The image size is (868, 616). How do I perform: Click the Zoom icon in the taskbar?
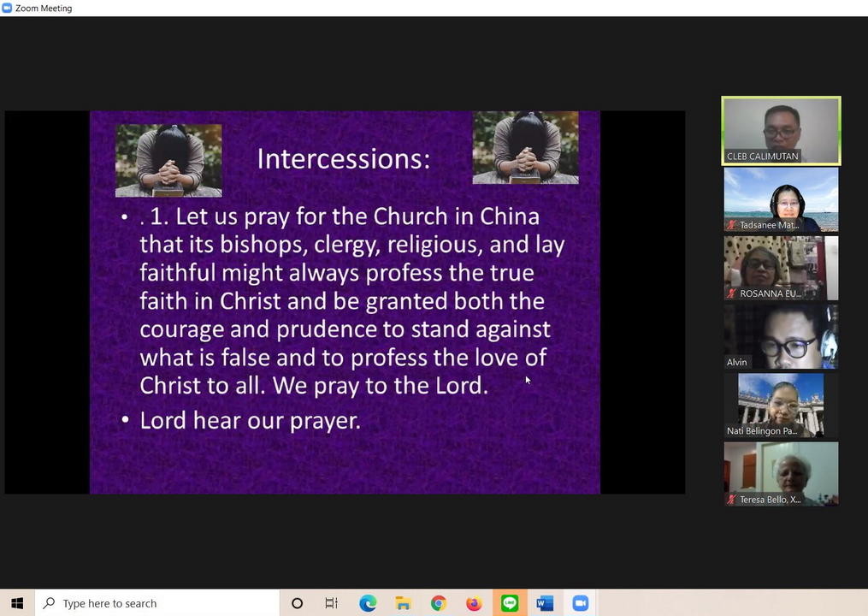(x=580, y=603)
